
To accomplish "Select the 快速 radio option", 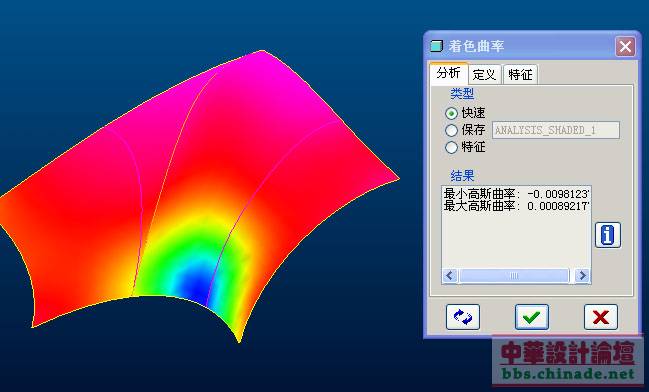I will pyautogui.click(x=451, y=113).
